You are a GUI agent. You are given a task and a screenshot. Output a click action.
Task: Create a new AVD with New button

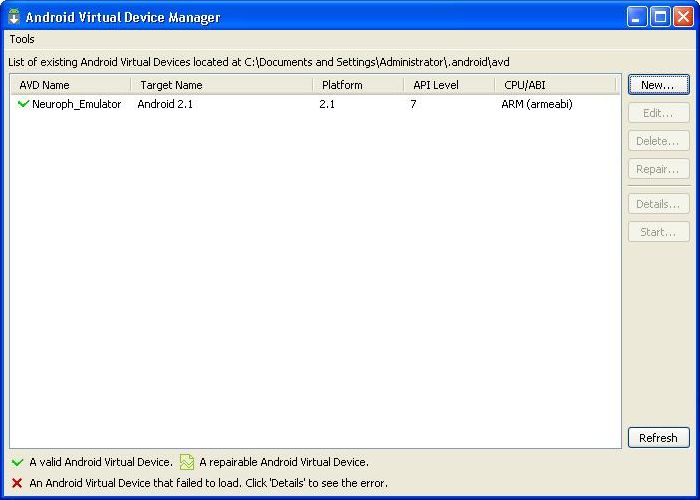(658, 85)
